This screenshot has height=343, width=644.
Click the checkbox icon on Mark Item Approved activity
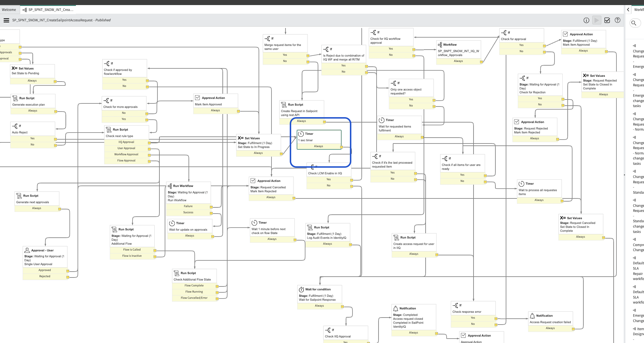(198, 98)
